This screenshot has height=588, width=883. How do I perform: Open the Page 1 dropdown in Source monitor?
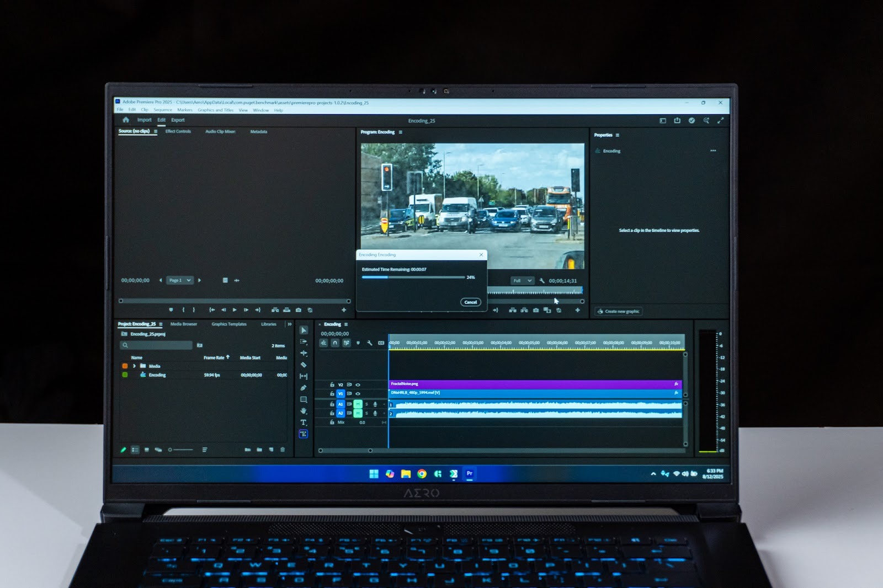coord(180,280)
